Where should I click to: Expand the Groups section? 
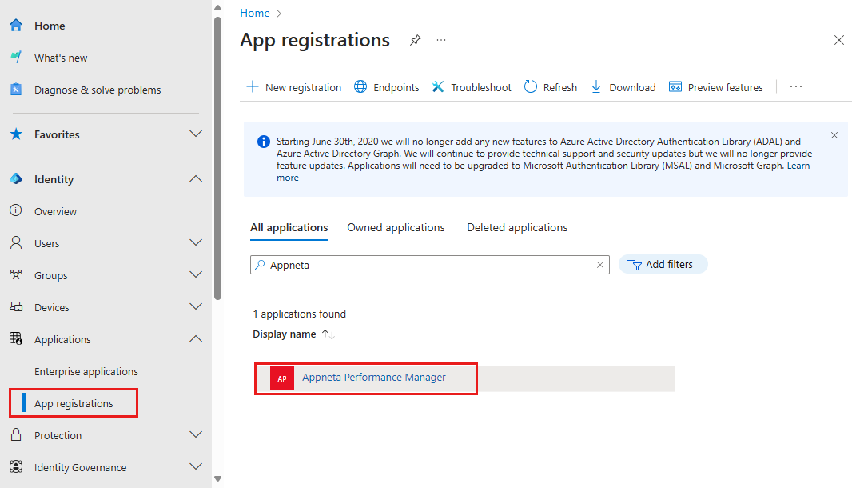click(195, 274)
